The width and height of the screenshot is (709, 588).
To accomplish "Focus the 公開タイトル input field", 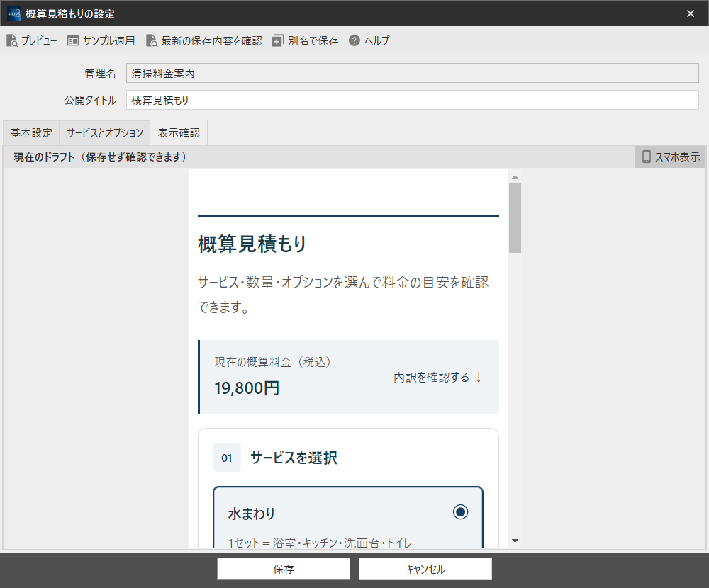I will point(413,100).
